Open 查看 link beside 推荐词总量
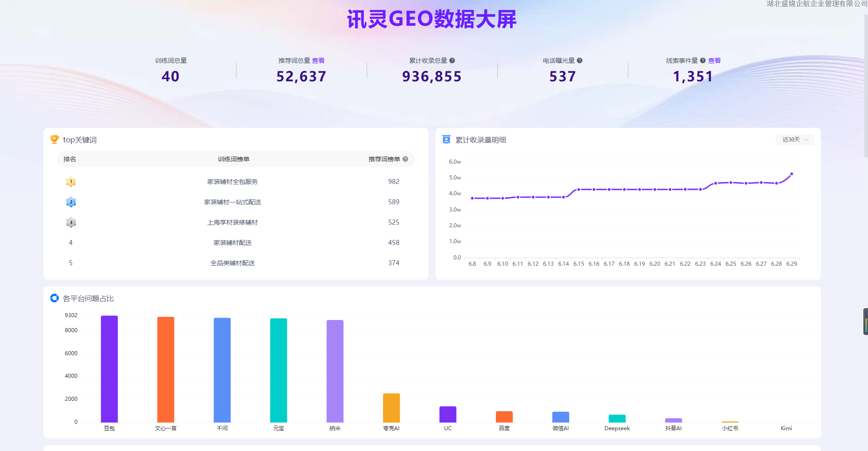Viewport: 868px width, 451px height. click(318, 61)
